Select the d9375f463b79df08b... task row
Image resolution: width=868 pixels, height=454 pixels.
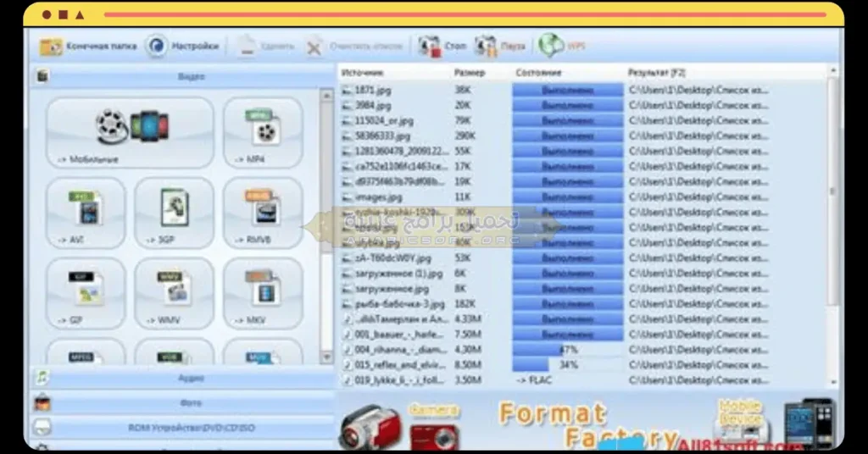582,181
